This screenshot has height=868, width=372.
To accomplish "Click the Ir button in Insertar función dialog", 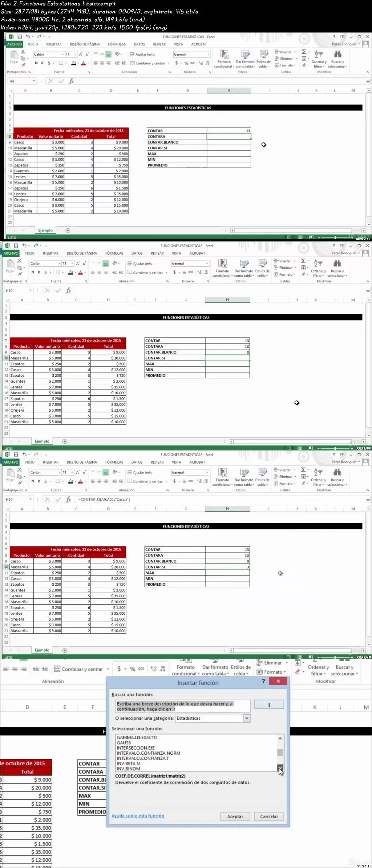I will tap(269, 704).
